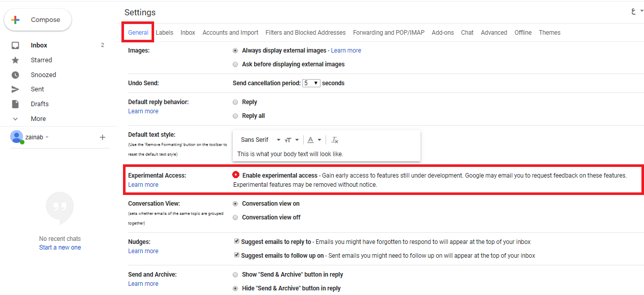Viewport: 644px width, 295px height.
Task: Open the Themes tab
Action: (550, 33)
